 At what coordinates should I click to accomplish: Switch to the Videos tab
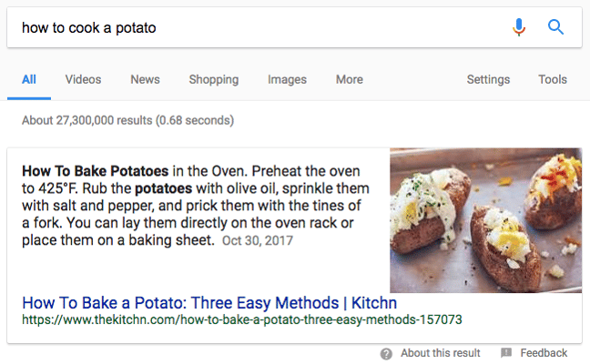click(83, 80)
